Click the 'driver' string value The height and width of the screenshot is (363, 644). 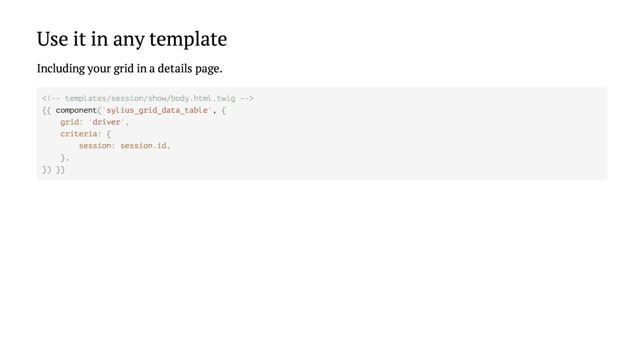pos(106,122)
